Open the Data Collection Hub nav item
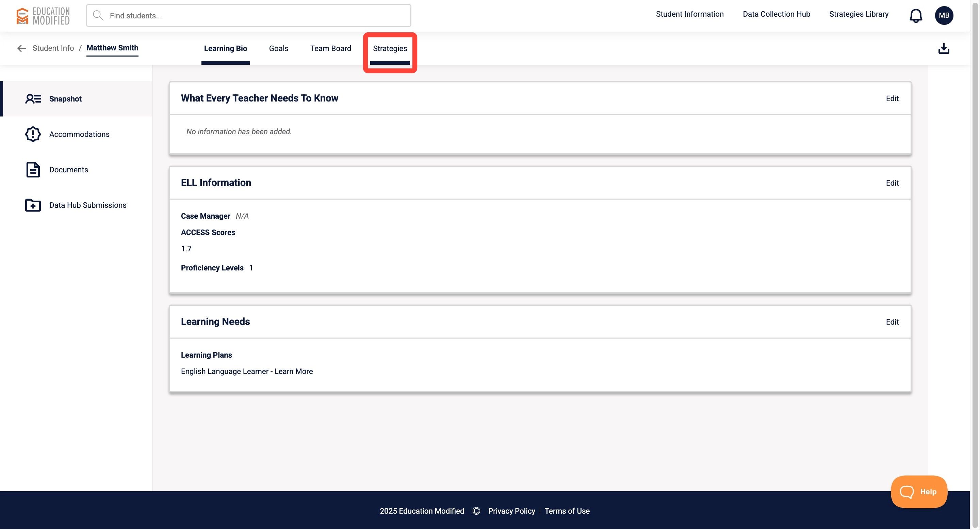 coord(776,14)
